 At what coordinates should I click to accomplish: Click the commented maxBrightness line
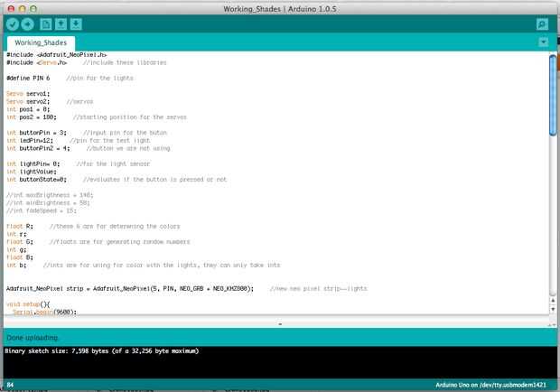click(50, 195)
